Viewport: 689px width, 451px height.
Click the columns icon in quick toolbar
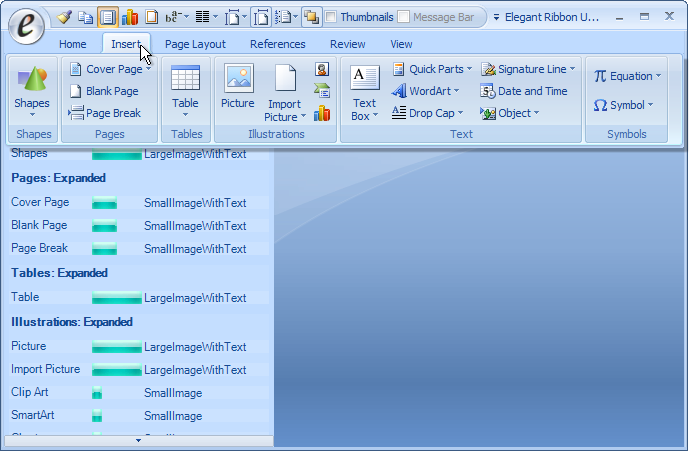pos(202,17)
